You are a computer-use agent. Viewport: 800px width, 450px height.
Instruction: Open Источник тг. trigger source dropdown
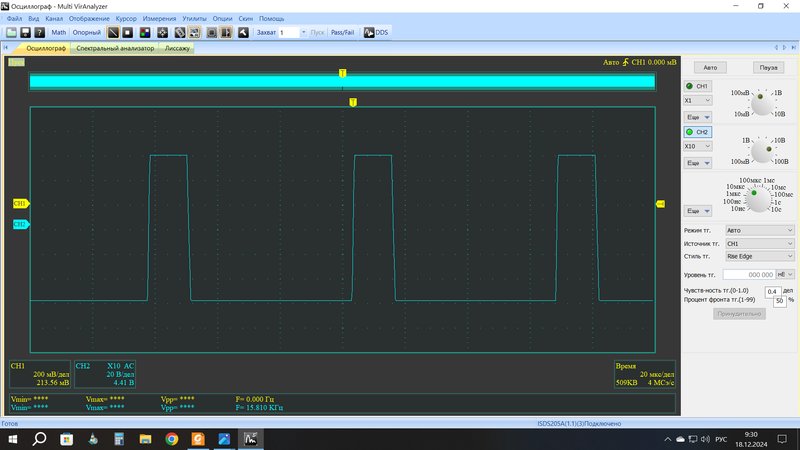[x=759, y=244]
